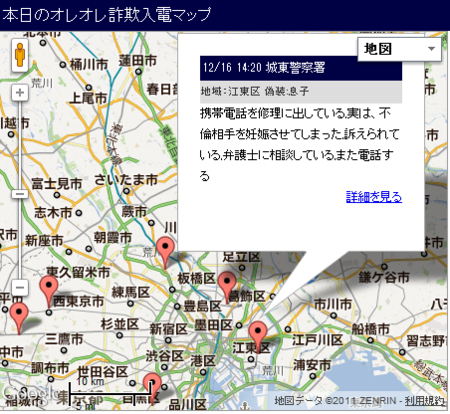Click the zoom slider handle

pyautogui.click(x=20, y=194)
